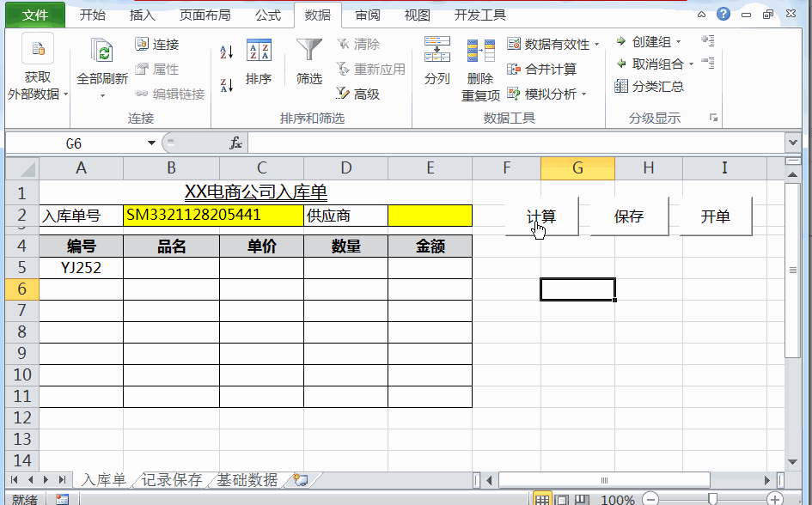
Task: Expand the Name Box dropdown
Action: [151, 143]
